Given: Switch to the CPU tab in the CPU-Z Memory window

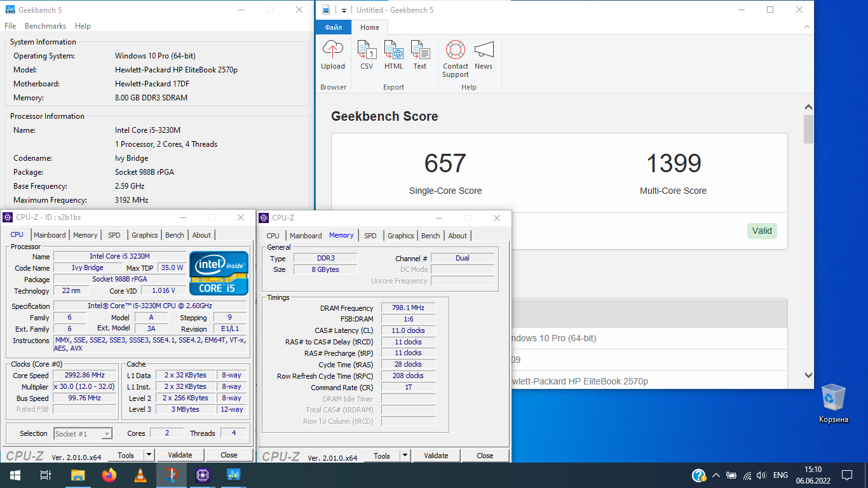Looking at the screenshot, I should tap(273, 236).
